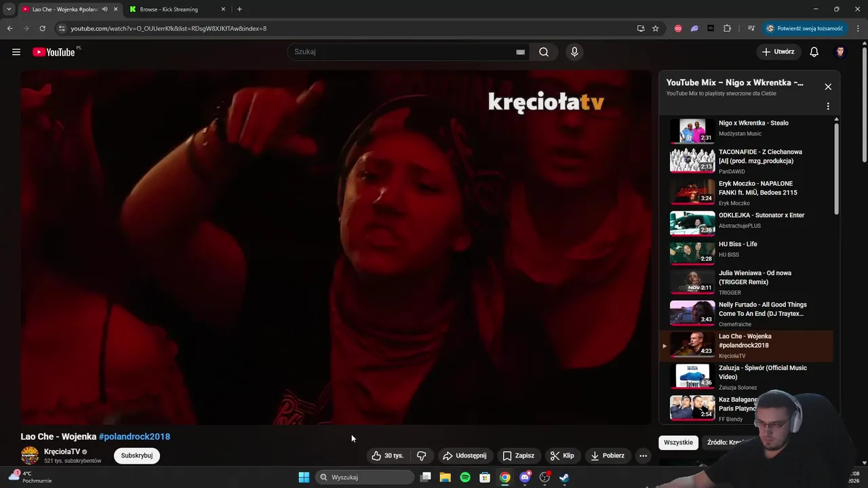
Task: Open File Explorer from the taskbar
Action: point(445,477)
